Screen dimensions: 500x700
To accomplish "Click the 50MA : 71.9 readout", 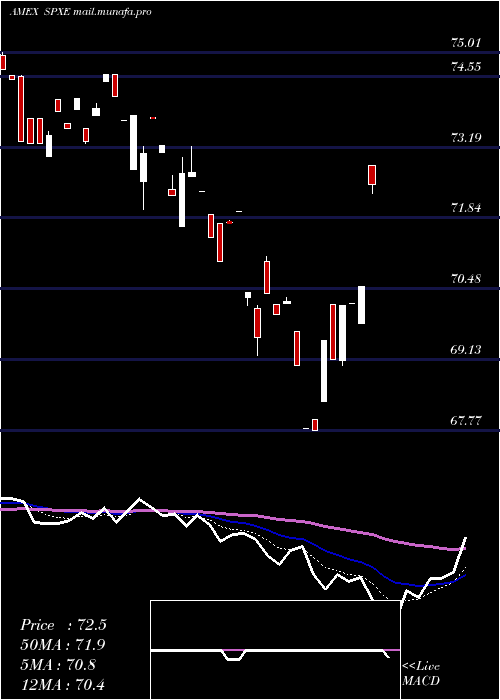I will [x=63, y=645].
